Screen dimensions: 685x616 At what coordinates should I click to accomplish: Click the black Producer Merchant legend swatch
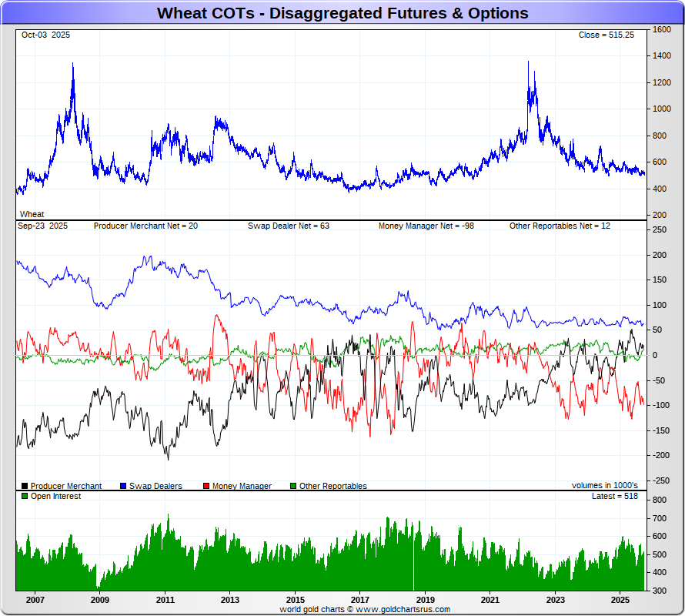(25, 486)
